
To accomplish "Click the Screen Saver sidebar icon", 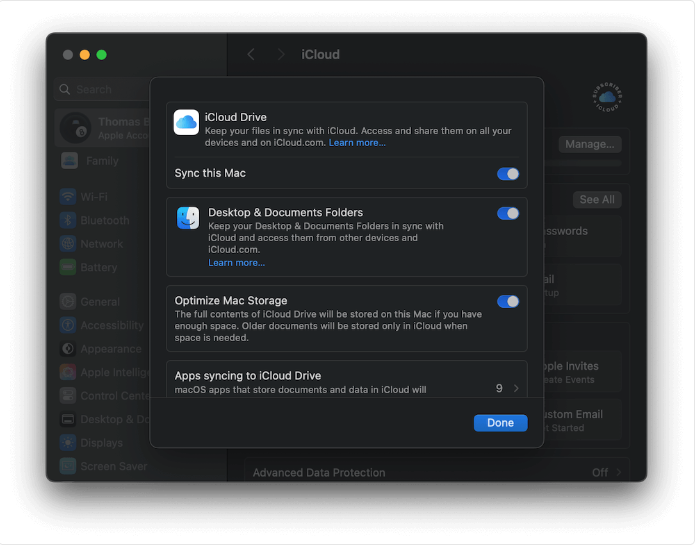I will (68, 466).
